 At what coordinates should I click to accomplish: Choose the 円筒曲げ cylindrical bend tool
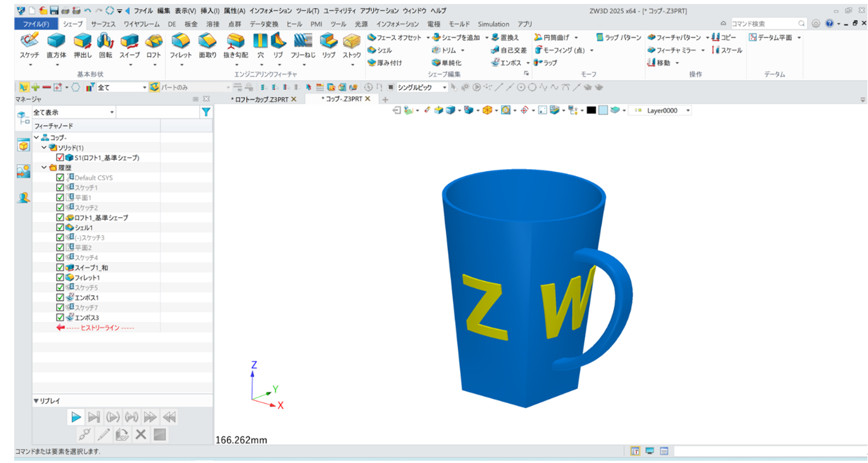[x=552, y=38]
